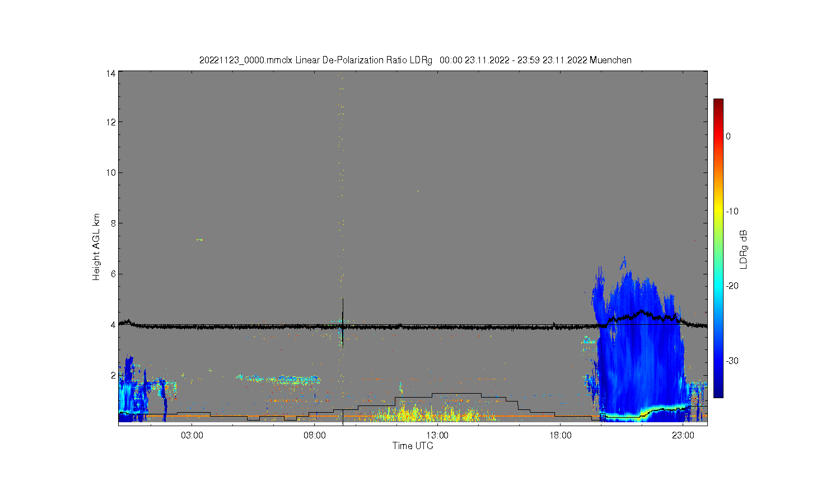Viewport: 840px width, 504px height.
Task: Click the 13:00 time tick label
Action: point(437,435)
